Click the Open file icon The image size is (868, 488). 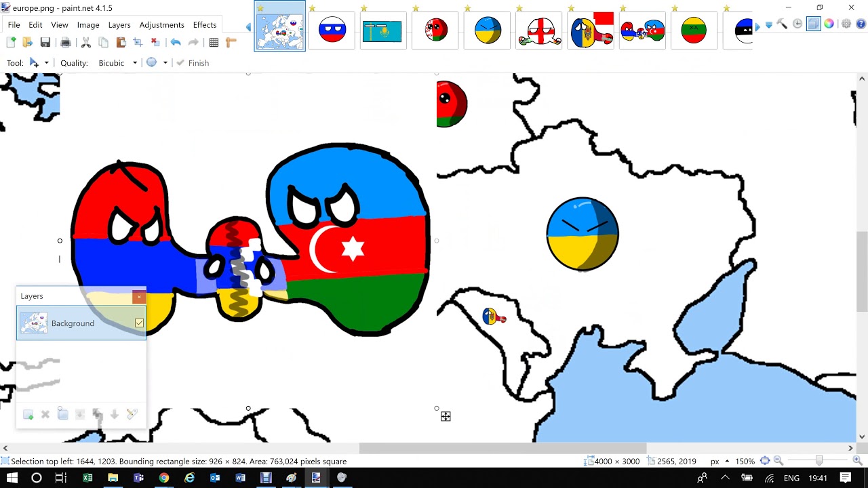coord(28,42)
